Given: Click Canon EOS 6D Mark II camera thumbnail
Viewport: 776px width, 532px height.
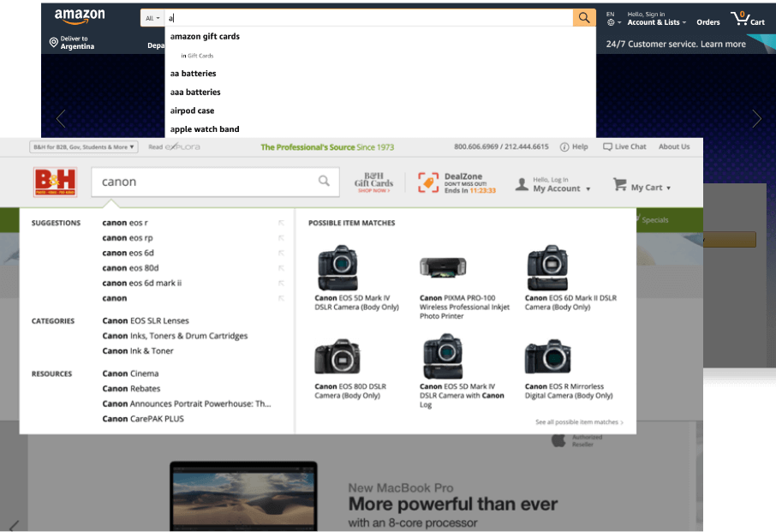Looking at the screenshot, I should (547, 267).
